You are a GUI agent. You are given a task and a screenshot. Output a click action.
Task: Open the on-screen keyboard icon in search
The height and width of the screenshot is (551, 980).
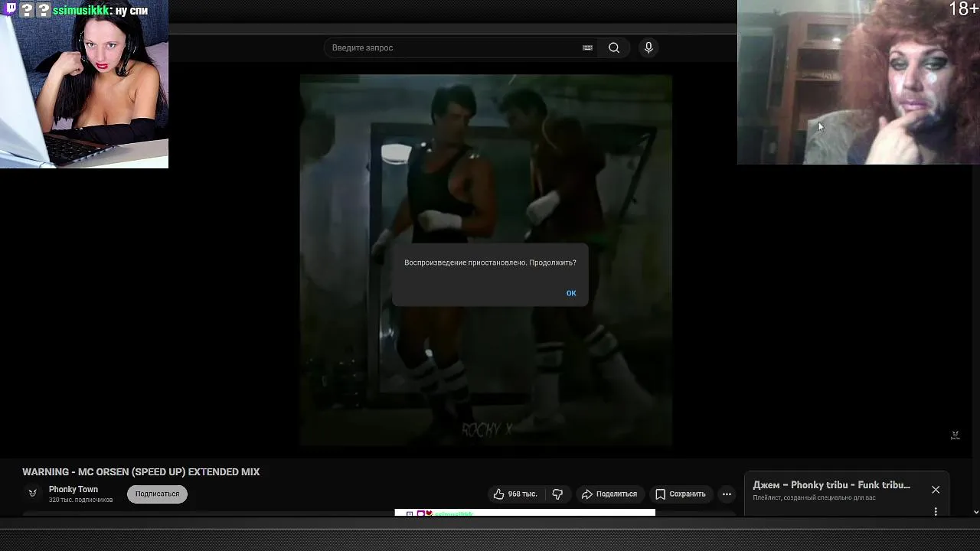(x=587, y=47)
